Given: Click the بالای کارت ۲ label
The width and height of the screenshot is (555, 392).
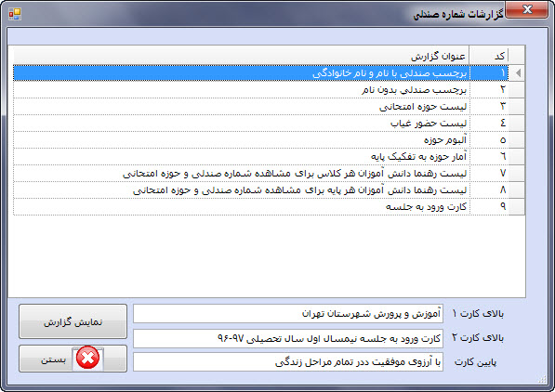Looking at the screenshot, I should (x=478, y=338).
